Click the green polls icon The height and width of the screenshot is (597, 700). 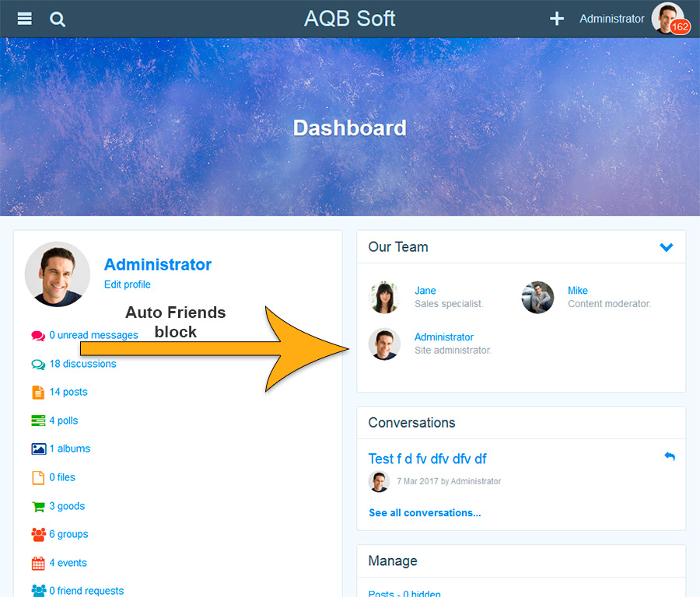[x=38, y=421]
